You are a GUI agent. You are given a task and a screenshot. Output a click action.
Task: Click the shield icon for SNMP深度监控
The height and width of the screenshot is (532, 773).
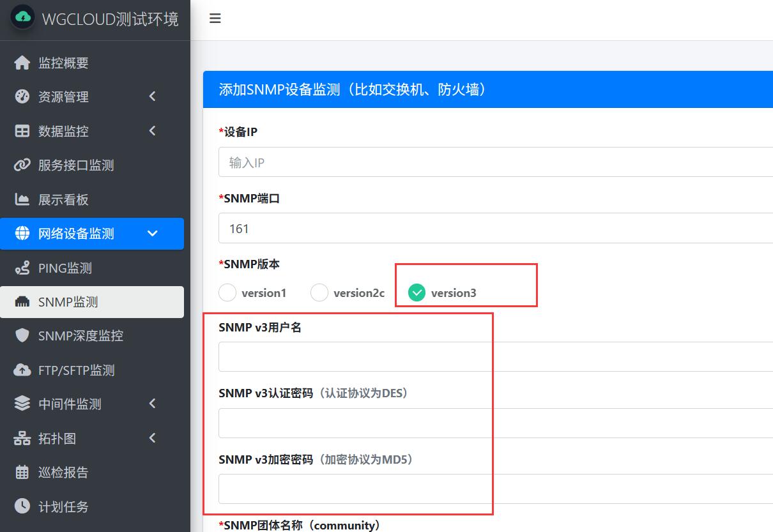tap(22, 336)
